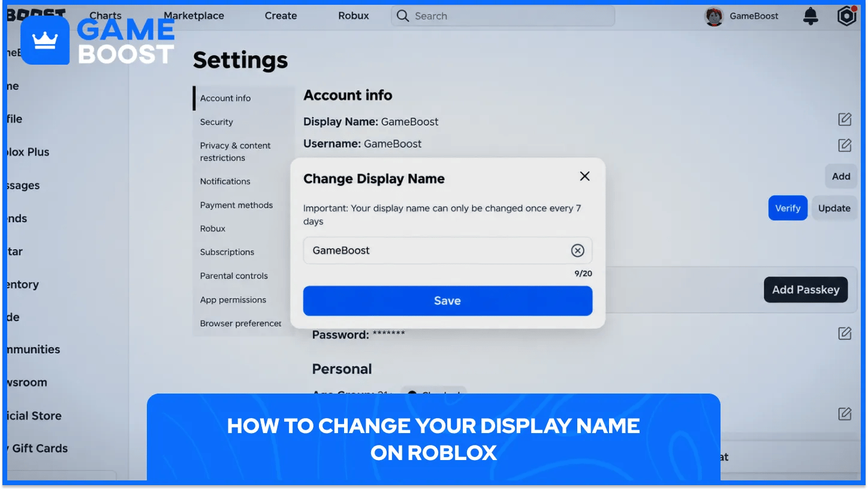The image size is (868, 490).
Task: Open Communities in the left sidebar
Action: (x=33, y=349)
